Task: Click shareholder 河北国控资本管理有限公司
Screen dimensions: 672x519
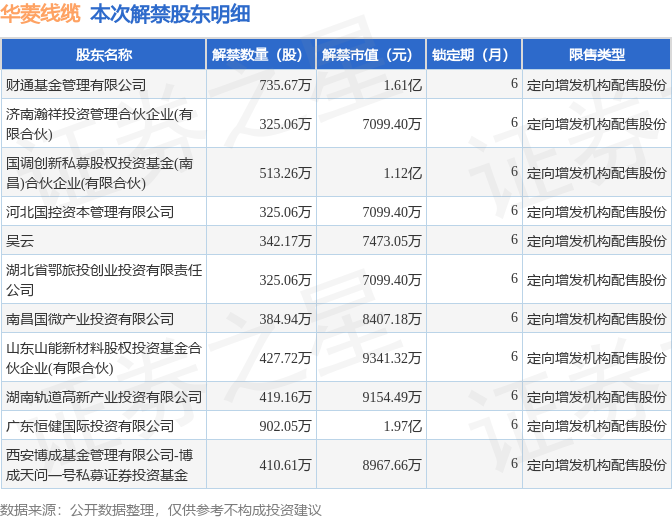Action: pos(90,212)
